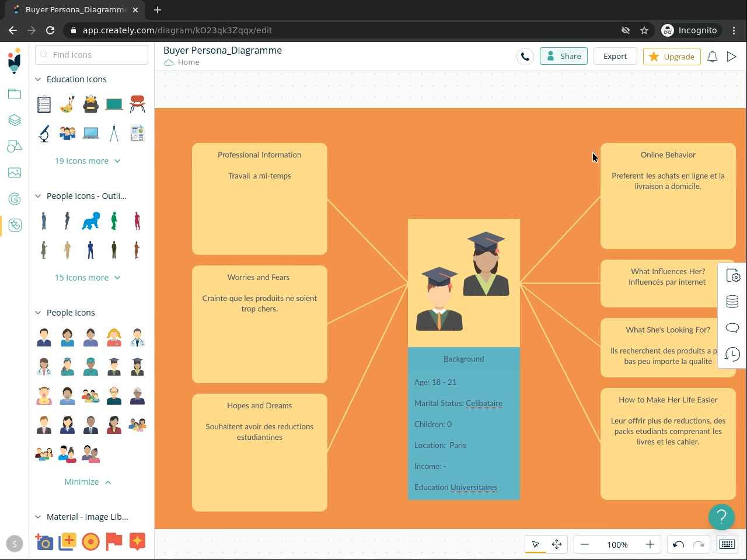This screenshot has height=560, width=747.
Task: Reload the page
Action: (50, 30)
